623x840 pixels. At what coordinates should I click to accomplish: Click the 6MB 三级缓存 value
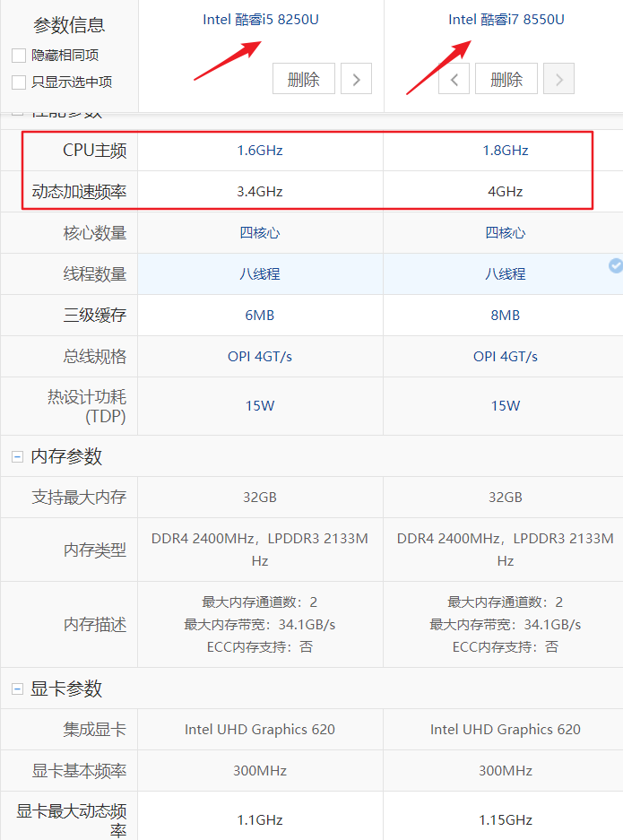point(260,316)
